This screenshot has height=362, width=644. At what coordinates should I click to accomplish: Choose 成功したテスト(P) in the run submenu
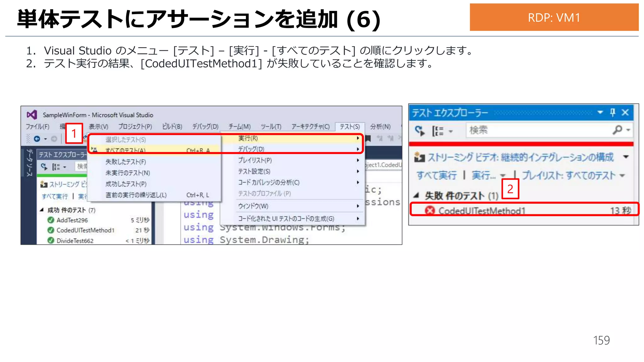click(x=154, y=184)
